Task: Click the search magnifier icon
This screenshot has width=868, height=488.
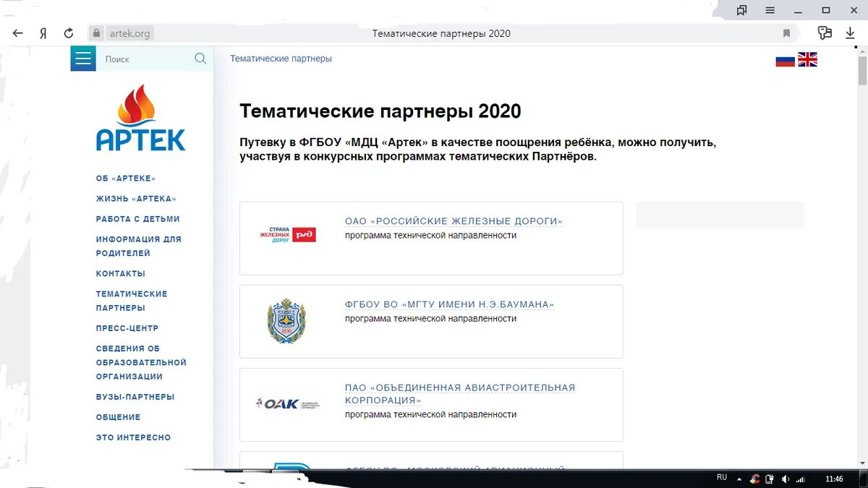Action: pos(200,59)
